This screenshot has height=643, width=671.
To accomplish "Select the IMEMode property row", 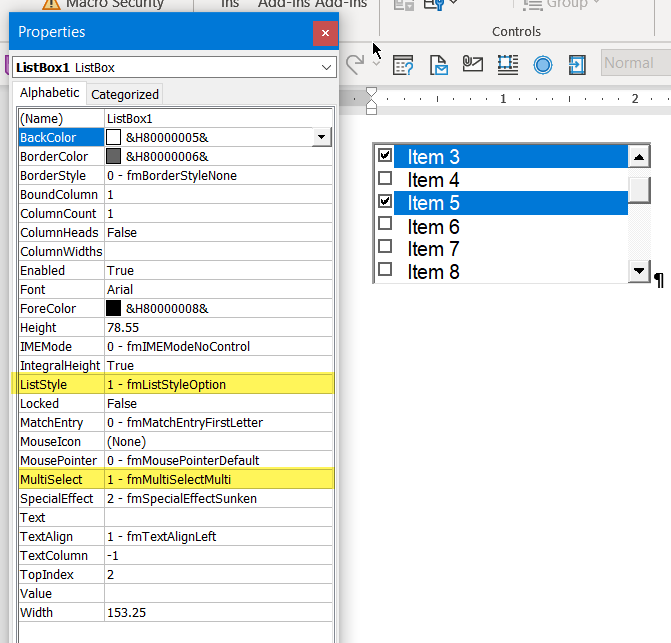I will pyautogui.click(x=175, y=347).
